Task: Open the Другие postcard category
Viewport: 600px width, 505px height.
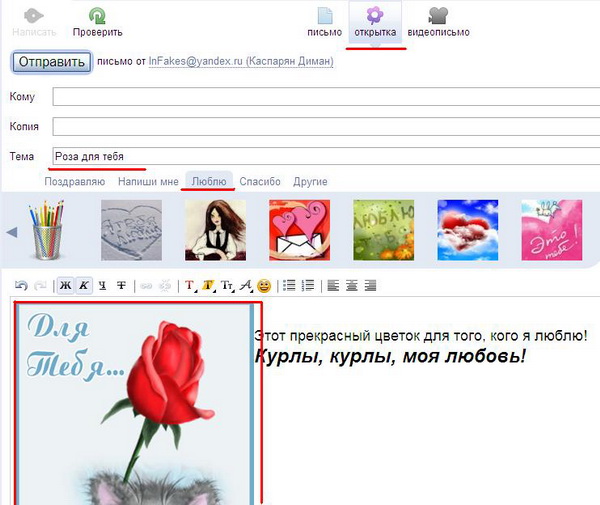Action: (x=310, y=181)
